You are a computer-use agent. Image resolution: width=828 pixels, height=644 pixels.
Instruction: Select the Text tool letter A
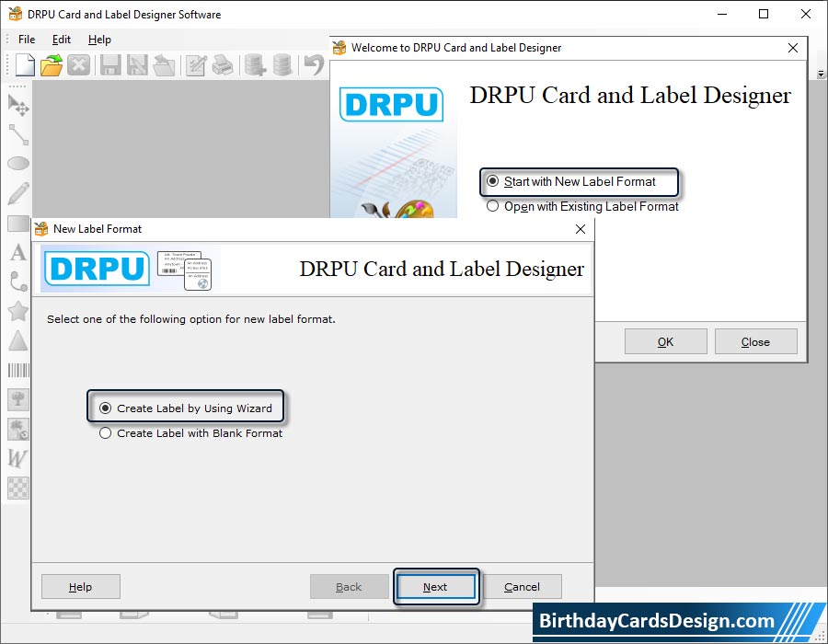tap(18, 252)
